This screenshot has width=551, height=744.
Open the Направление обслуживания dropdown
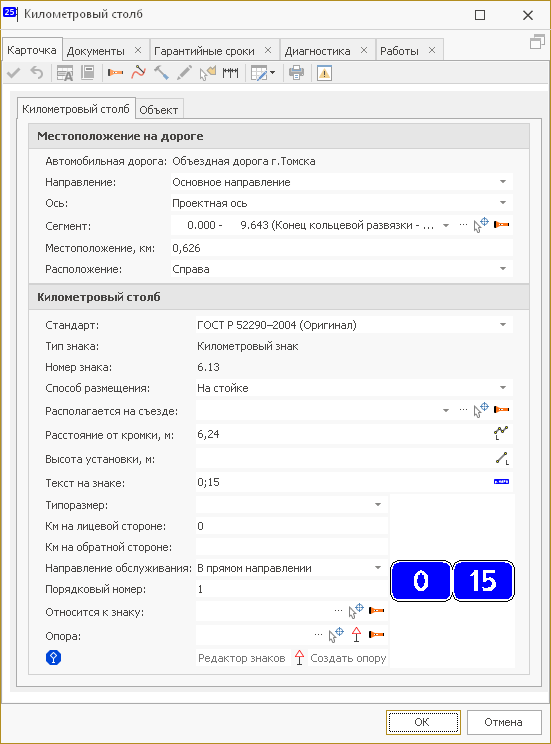378,568
